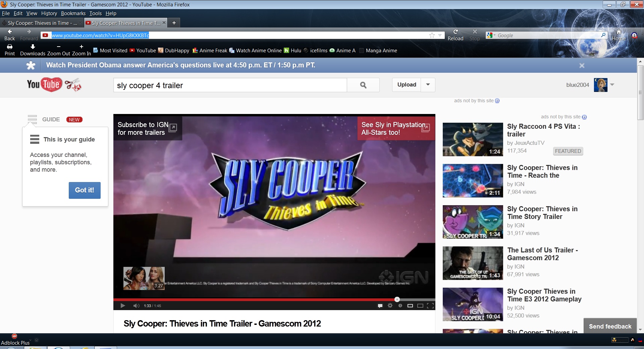This screenshot has height=349, width=644.
Task: Open a new browser tab
Action: (x=174, y=23)
